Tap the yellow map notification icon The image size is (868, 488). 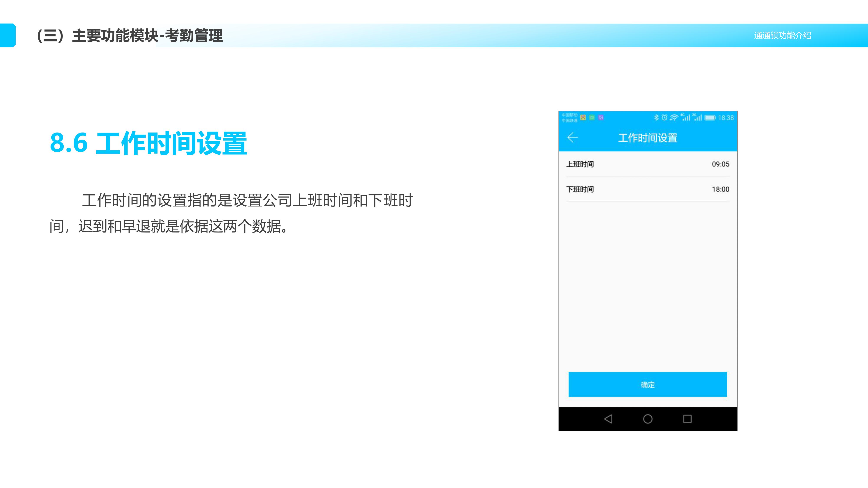click(583, 118)
